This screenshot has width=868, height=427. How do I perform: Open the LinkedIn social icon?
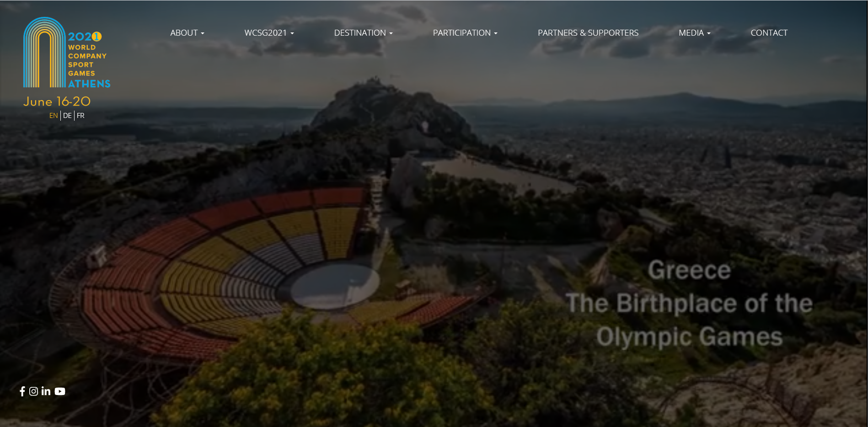point(46,391)
